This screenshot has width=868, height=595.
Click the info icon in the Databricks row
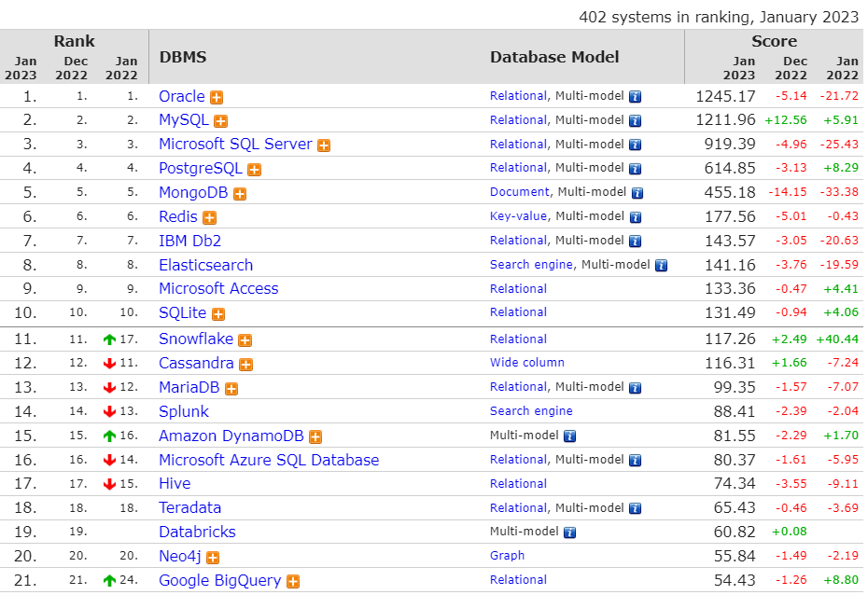[x=569, y=533]
